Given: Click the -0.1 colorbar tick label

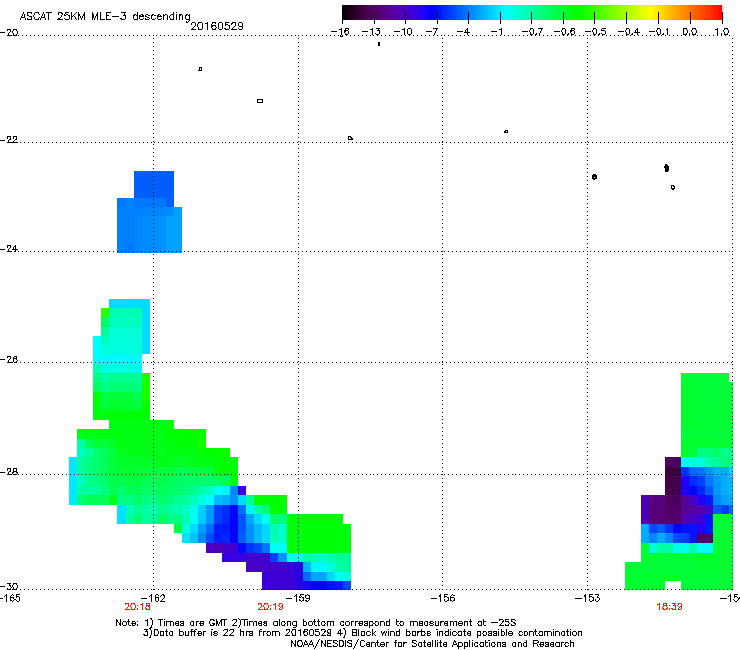Looking at the screenshot, I should click(x=659, y=32).
